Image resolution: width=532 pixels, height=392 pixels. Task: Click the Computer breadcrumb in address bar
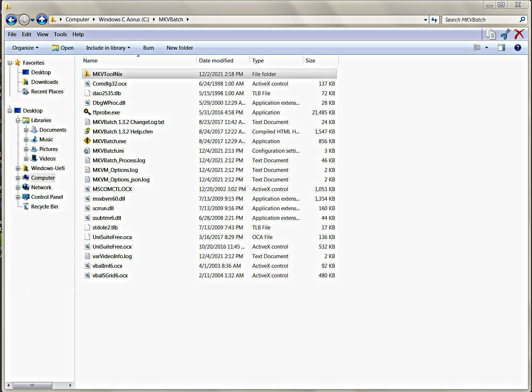click(77, 20)
